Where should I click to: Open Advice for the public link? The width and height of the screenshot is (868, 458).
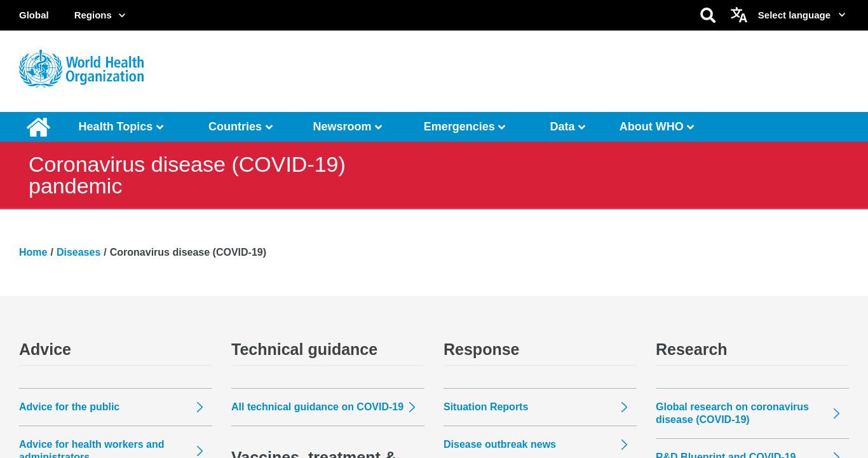69,407
